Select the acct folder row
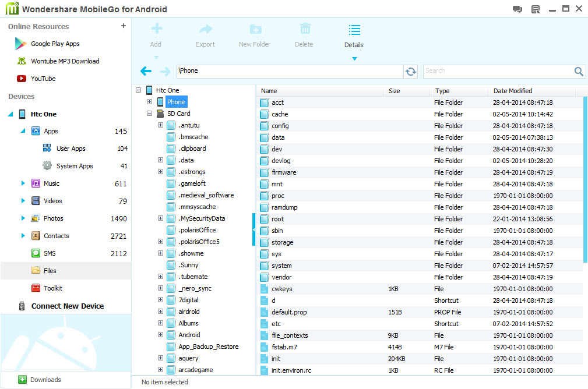The image size is (588, 389). 420,102
